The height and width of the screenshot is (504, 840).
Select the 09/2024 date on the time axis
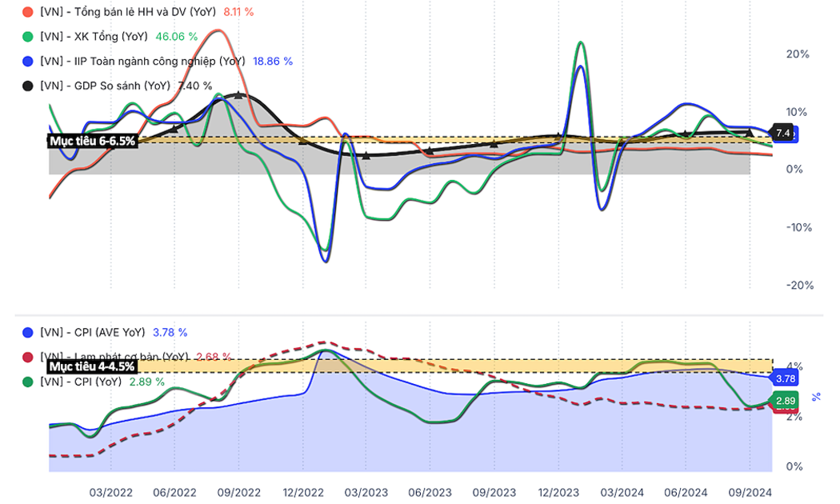[x=750, y=492]
